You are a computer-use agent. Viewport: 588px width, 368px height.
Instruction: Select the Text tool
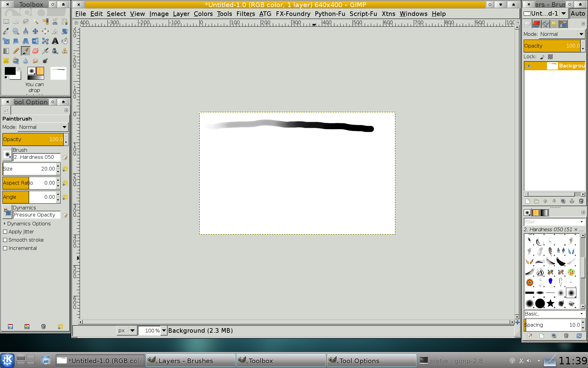point(55,41)
